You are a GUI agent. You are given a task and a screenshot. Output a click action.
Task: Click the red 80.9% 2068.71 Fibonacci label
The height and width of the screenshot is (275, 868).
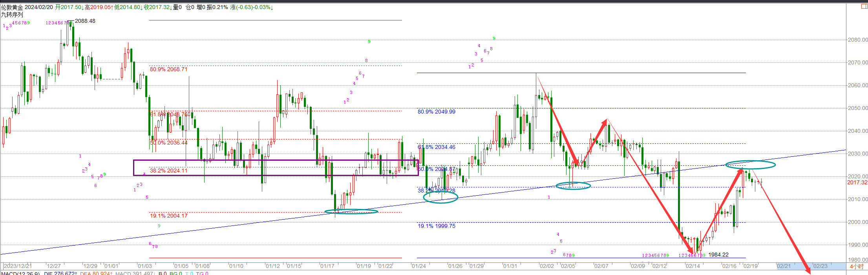(169, 69)
